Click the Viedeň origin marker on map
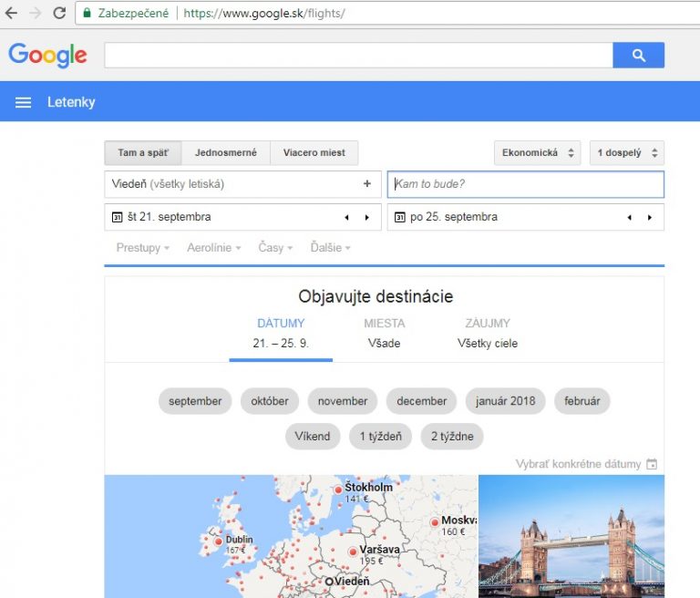 (x=329, y=582)
